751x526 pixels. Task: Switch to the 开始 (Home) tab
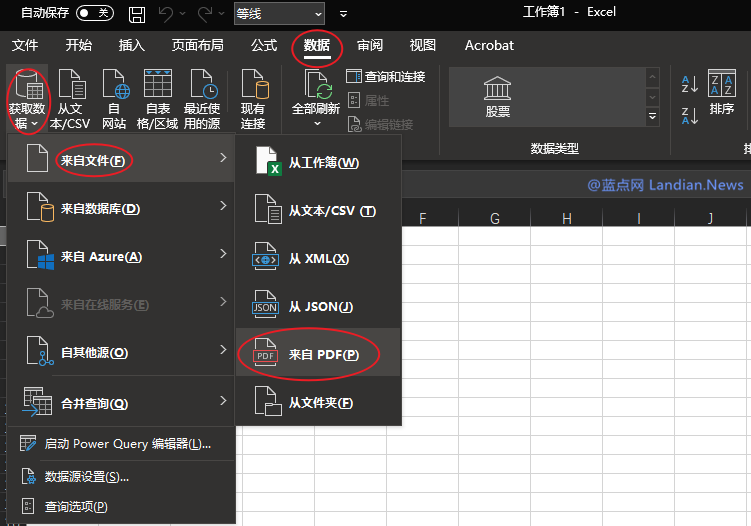coord(79,45)
